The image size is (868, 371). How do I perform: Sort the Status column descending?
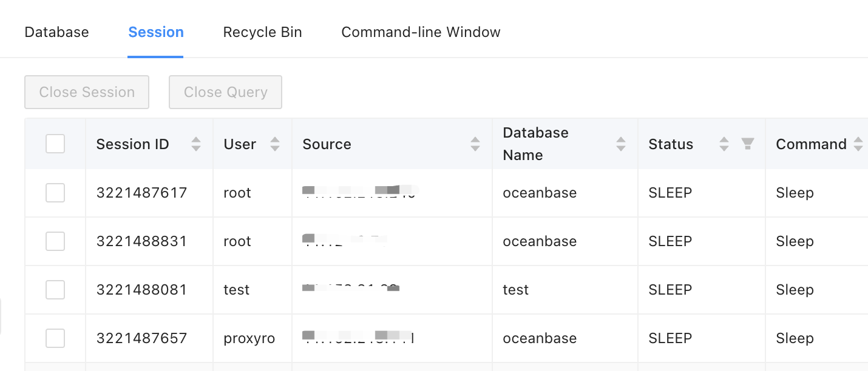click(x=724, y=147)
